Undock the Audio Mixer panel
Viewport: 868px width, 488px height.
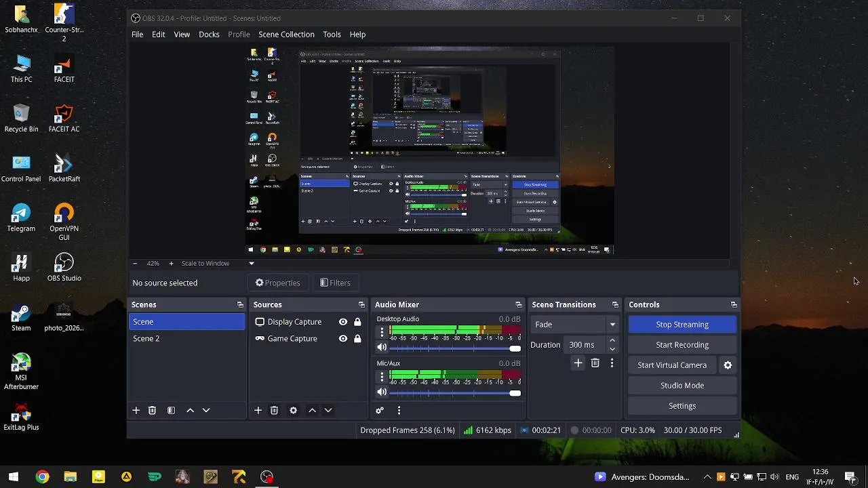[x=519, y=305]
